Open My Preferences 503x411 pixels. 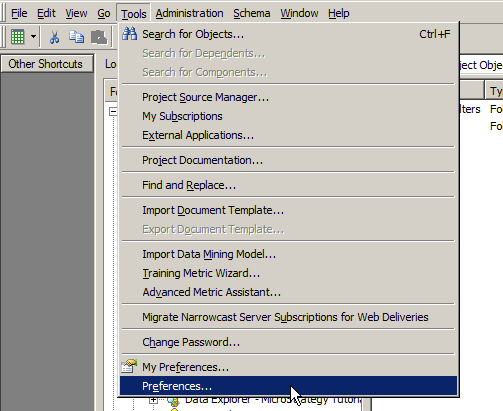[x=288, y=367]
